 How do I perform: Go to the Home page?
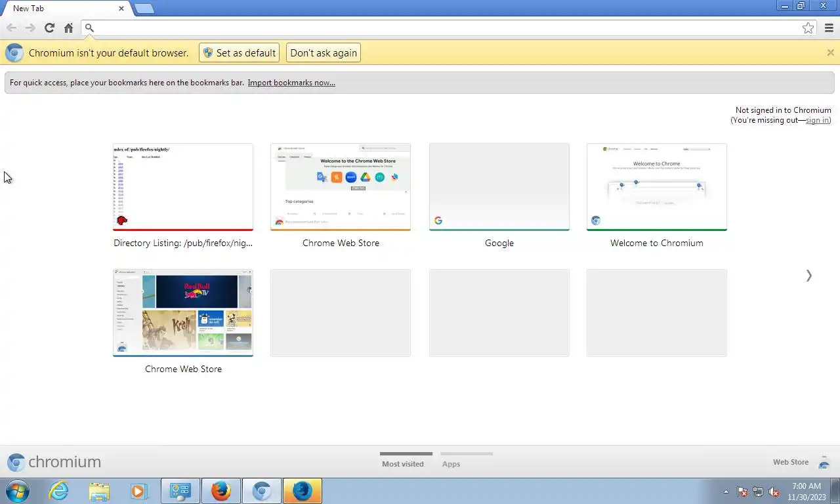[68, 28]
